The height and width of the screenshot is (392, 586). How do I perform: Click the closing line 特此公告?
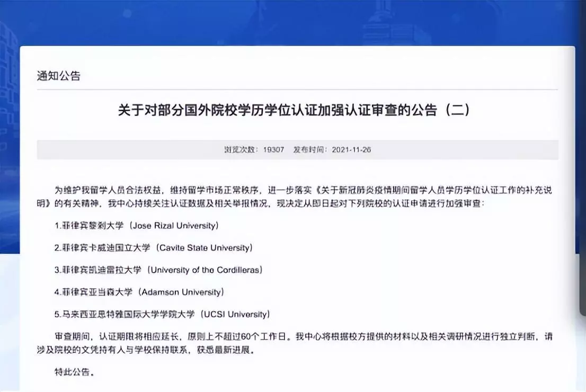(74, 372)
